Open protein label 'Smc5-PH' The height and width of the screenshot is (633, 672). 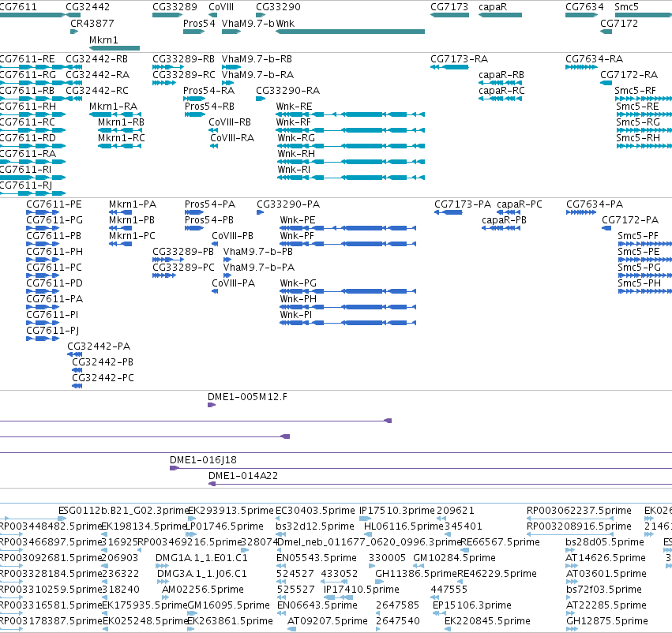click(x=639, y=283)
